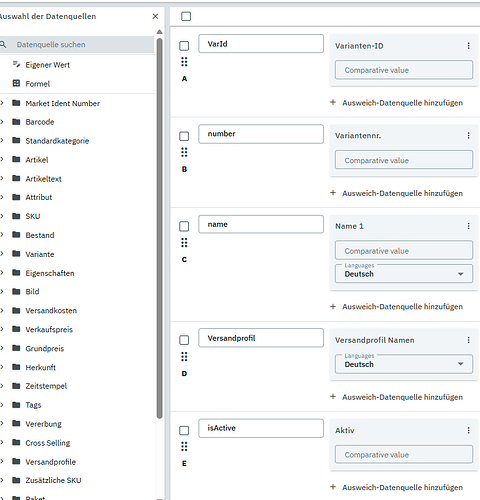Check the isActive row checkbox
Image resolution: width=480 pixels, height=500 pixels.
[184, 430]
